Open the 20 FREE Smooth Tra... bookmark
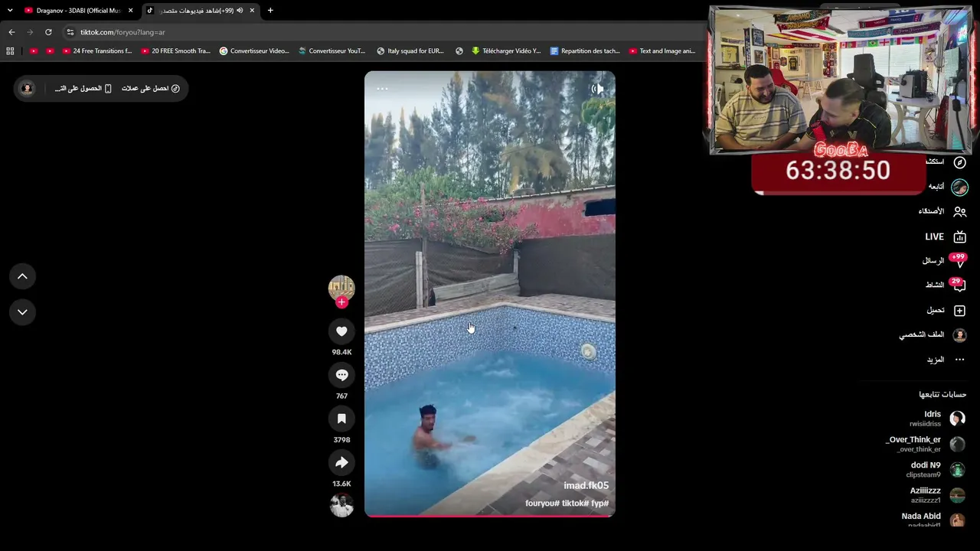The image size is (980, 551). pos(176,51)
